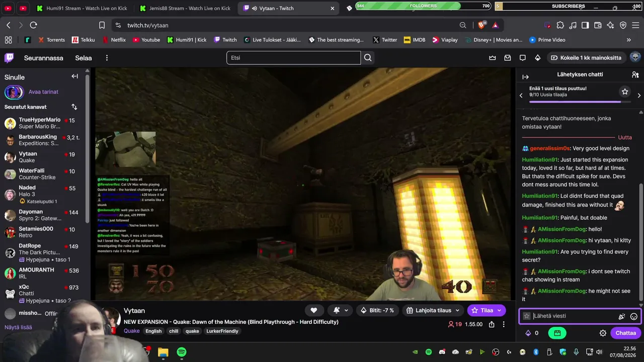Collapse the followed channels sidebar

[x=74, y=76]
